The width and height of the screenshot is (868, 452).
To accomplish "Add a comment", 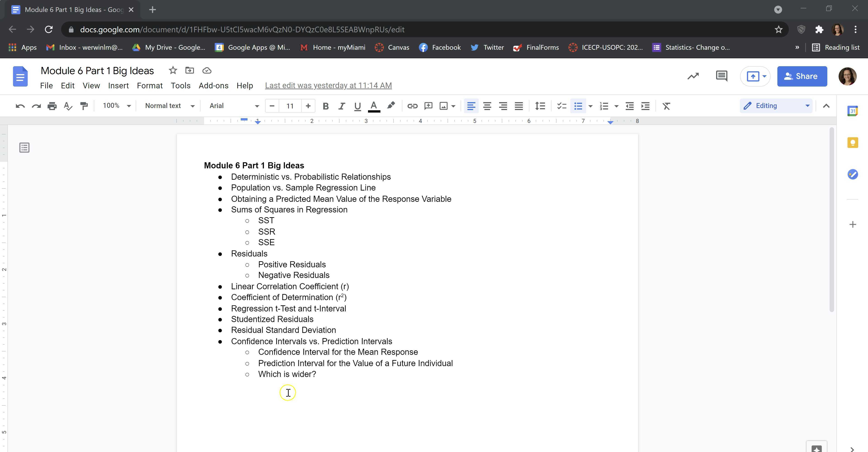I will 428,106.
